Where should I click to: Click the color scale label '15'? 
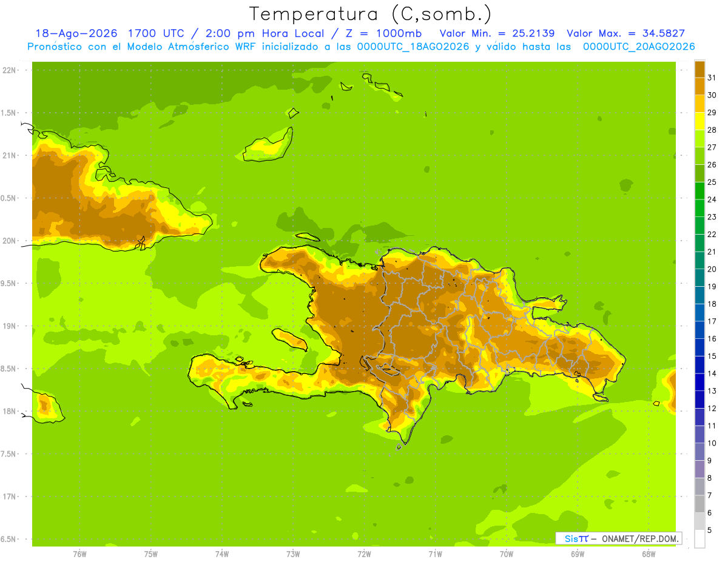(712, 356)
